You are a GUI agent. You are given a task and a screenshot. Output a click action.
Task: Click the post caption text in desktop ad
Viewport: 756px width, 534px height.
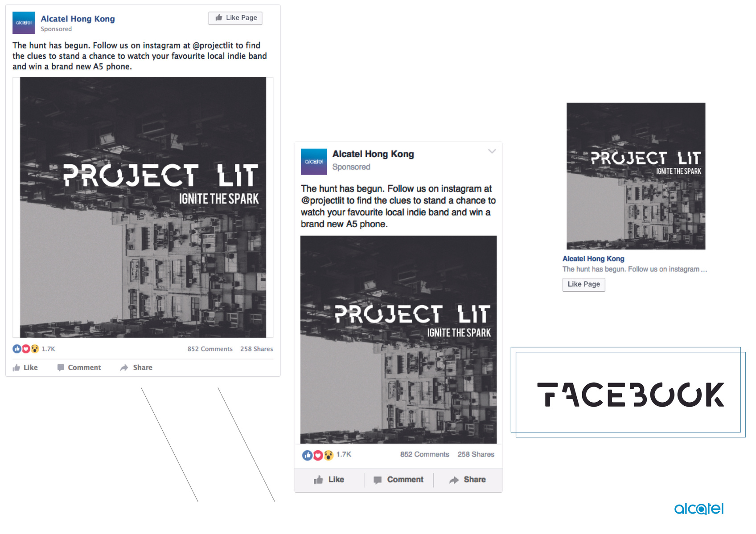[140, 56]
